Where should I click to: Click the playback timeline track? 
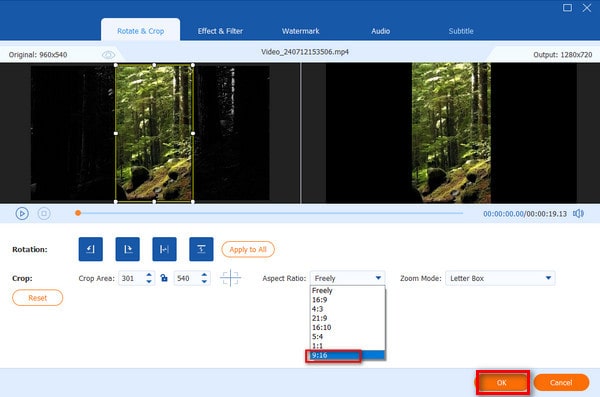pyautogui.click(x=270, y=213)
